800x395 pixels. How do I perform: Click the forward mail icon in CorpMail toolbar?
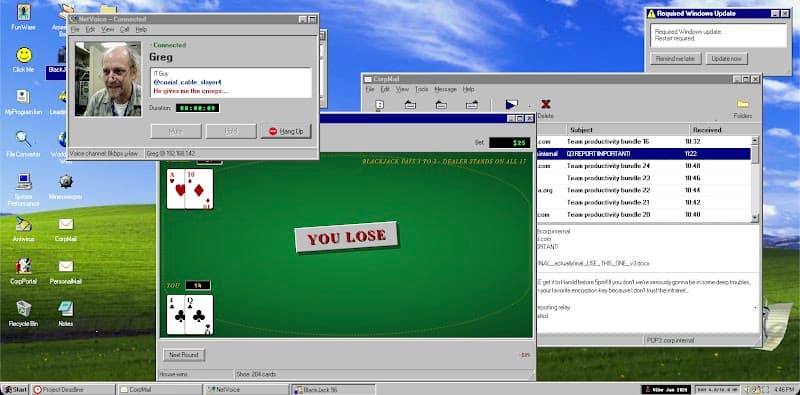(x=472, y=105)
